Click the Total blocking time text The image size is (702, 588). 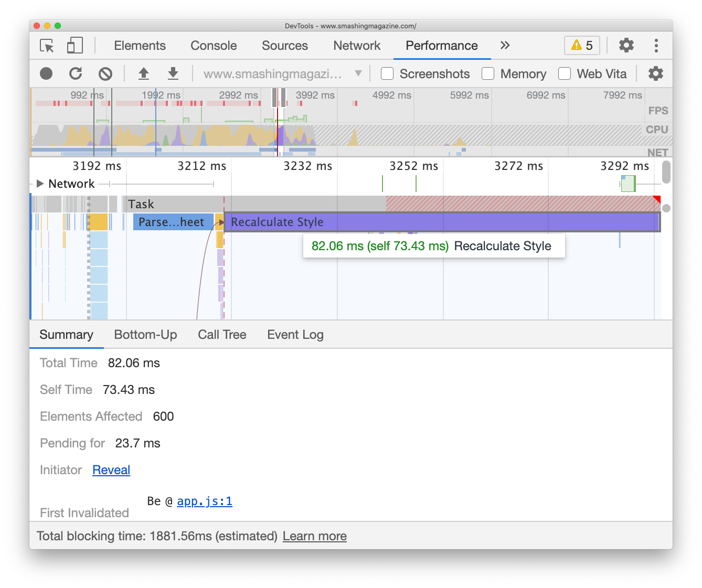(x=157, y=536)
